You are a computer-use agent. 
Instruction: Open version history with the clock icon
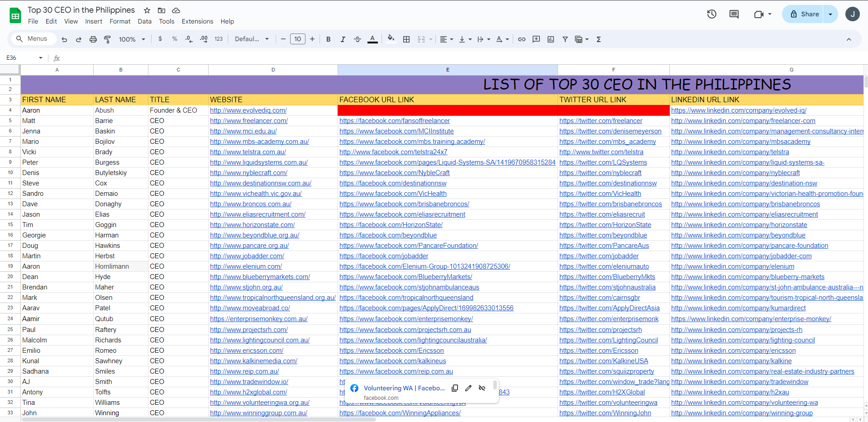click(x=712, y=14)
